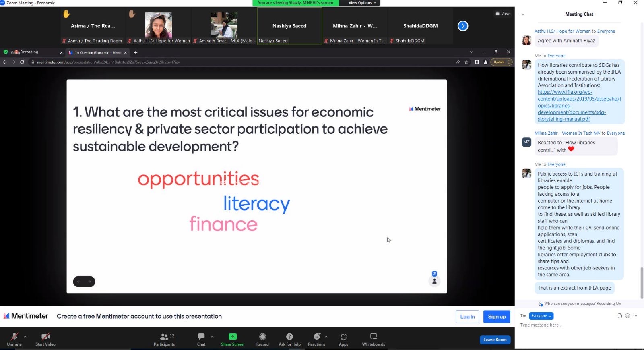Expand the View Options dropdown
Screen dimensions: 644x350
362,3
